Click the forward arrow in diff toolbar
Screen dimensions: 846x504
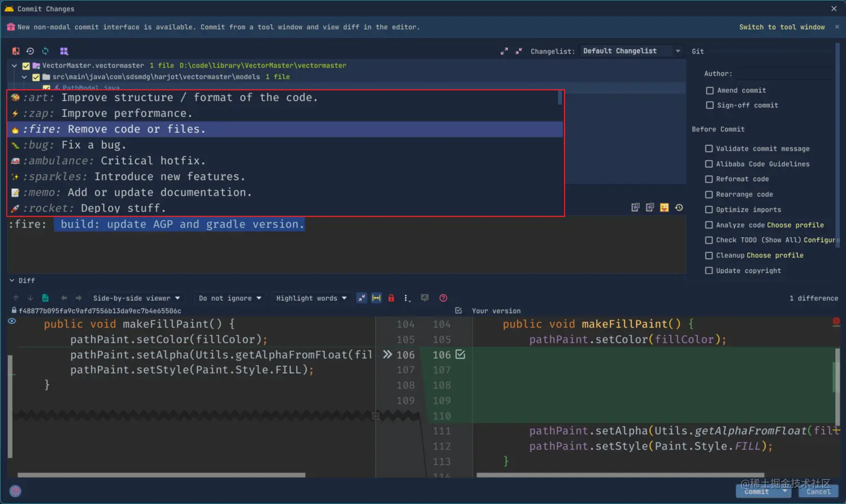pos(79,298)
